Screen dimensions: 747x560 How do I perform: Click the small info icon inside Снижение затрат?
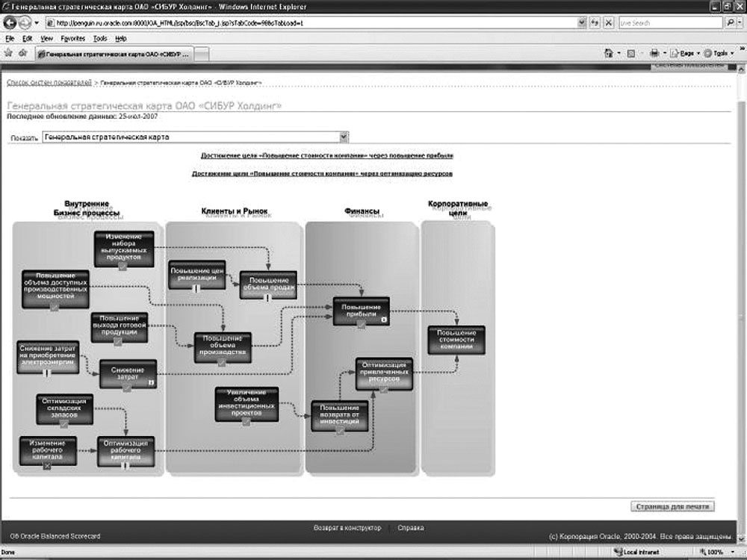pos(152,382)
